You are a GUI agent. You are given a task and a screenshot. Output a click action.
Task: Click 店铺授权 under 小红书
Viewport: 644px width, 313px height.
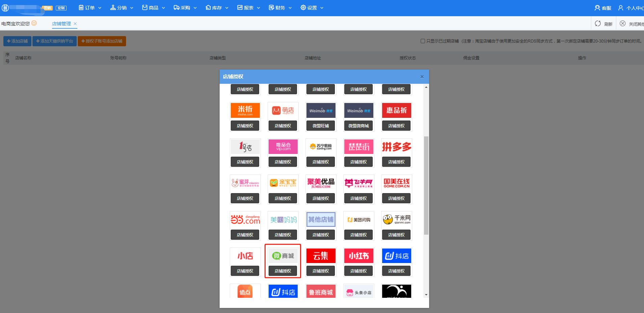[358, 271]
